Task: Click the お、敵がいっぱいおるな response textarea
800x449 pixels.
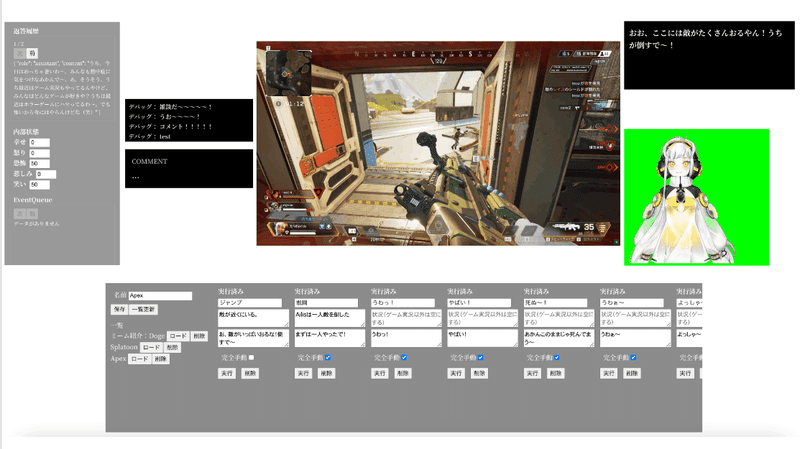Action: (253, 338)
